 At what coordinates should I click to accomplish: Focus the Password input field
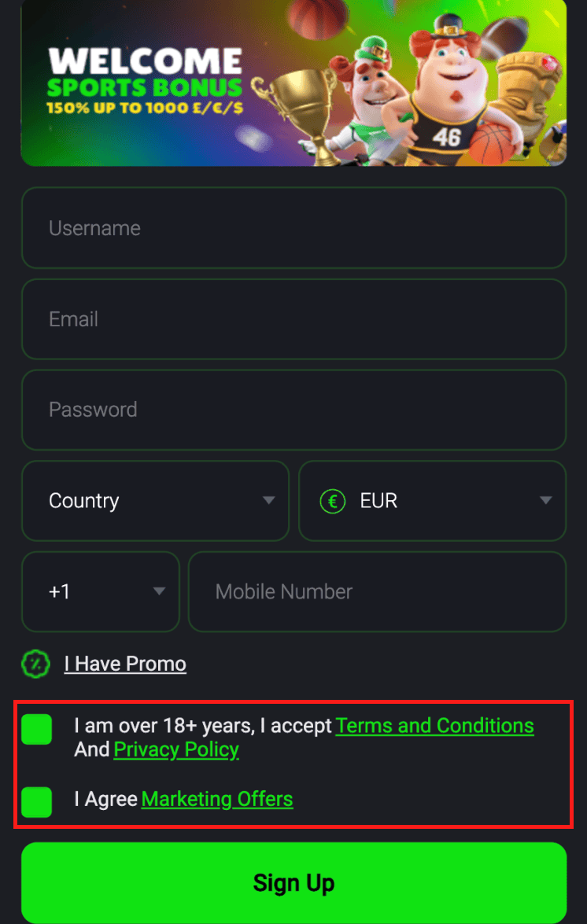[x=293, y=410]
